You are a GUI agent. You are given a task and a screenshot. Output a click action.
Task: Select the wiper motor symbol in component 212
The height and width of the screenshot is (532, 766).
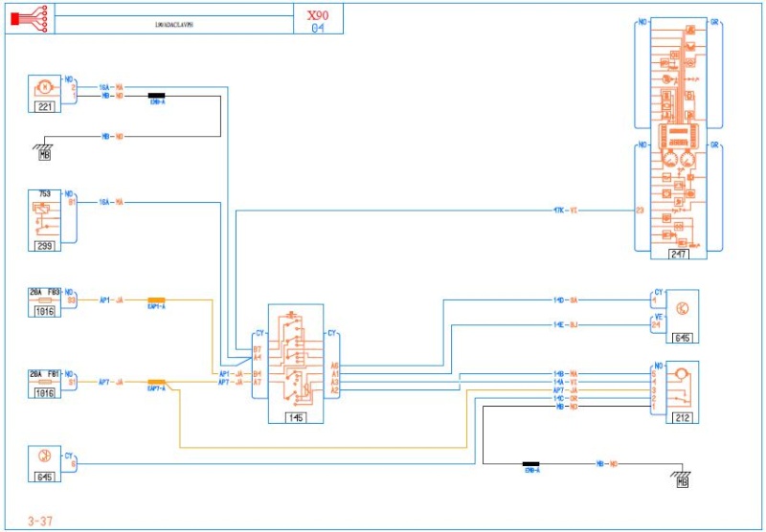[x=680, y=375]
